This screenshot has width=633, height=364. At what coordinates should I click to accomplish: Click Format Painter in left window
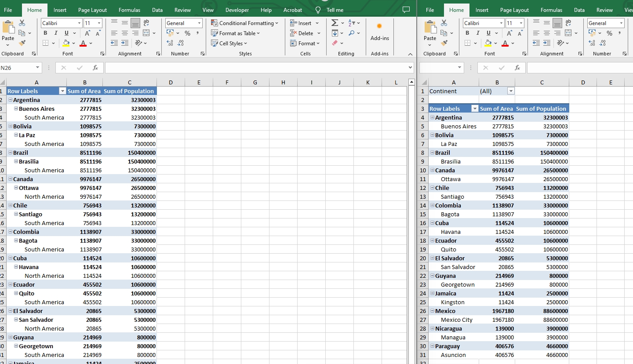(22, 43)
